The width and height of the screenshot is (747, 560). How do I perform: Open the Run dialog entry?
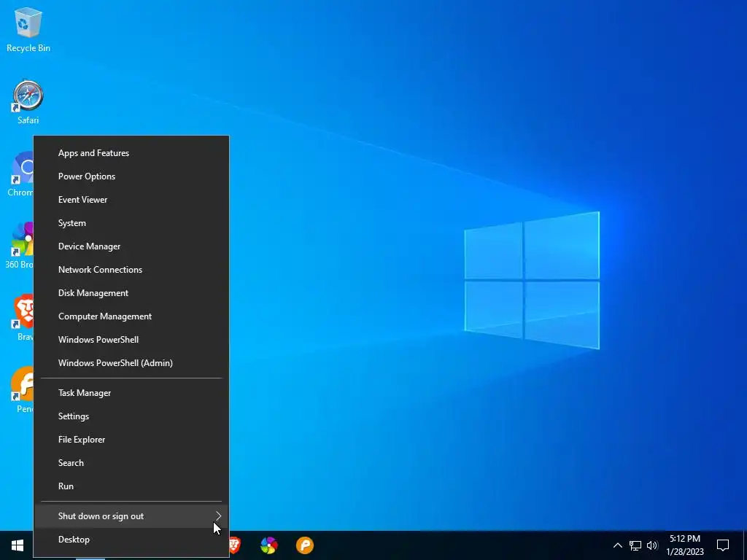pos(131,486)
